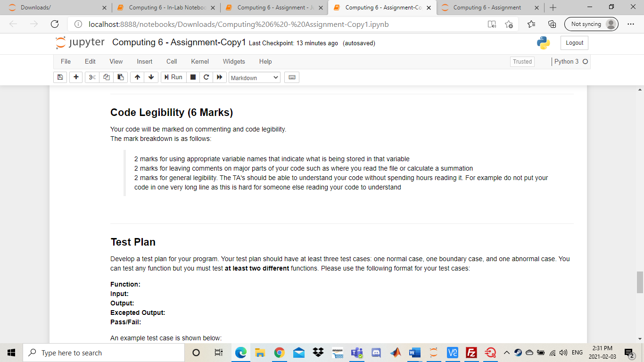Open Dropbox from the taskbar

click(x=318, y=353)
